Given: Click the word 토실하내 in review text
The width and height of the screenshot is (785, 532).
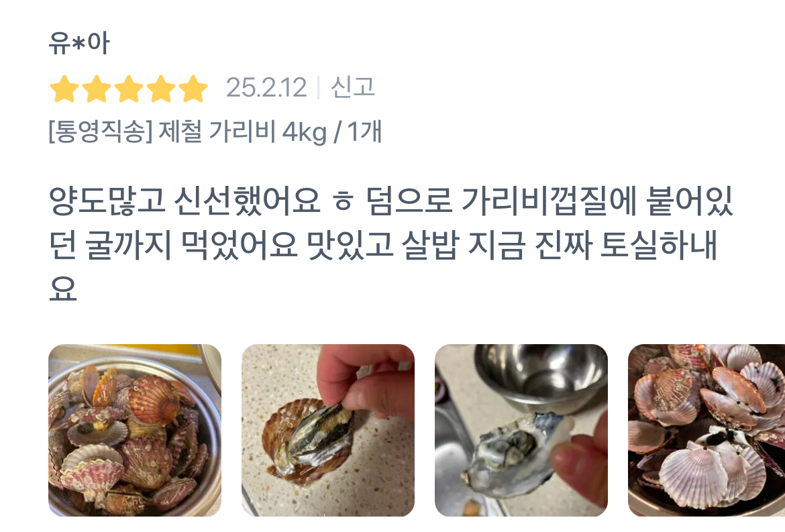Looking at the screenshot, I should pyautogui.click(x=659, y=246).
